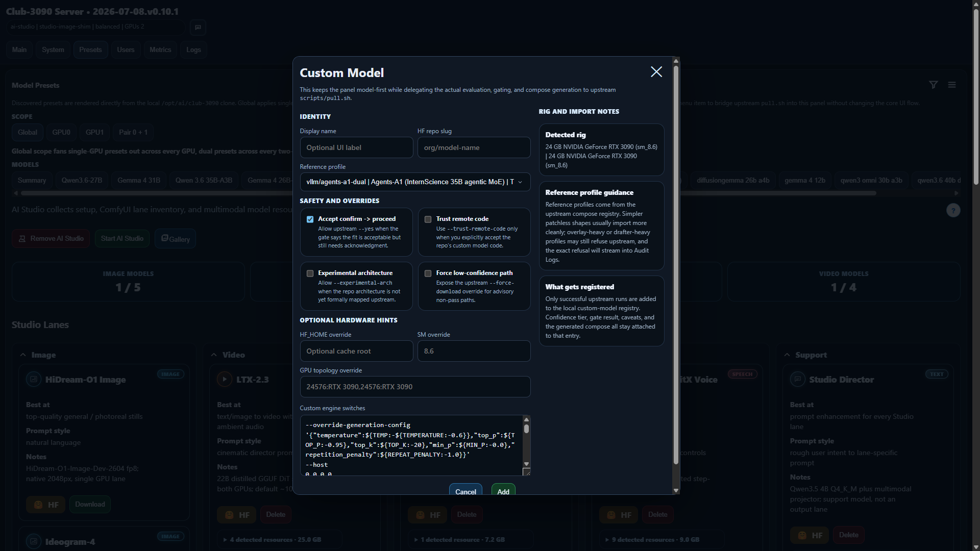Click the Ideogram-4 lane icon
This screenshot has height=551, width=980.
click(x=34, y=541)
